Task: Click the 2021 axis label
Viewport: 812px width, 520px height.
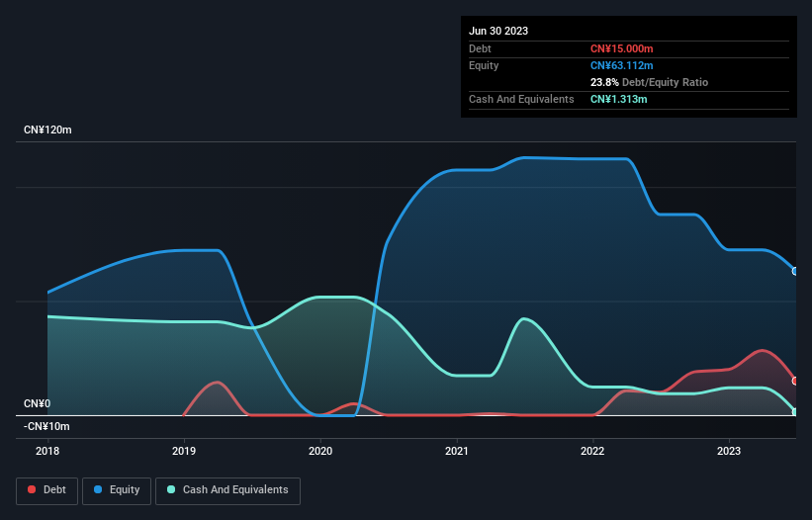Action: point(456,451)
